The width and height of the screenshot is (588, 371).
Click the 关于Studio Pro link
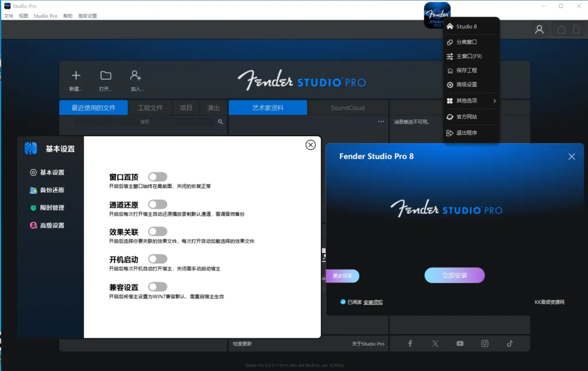pos(368,343)
